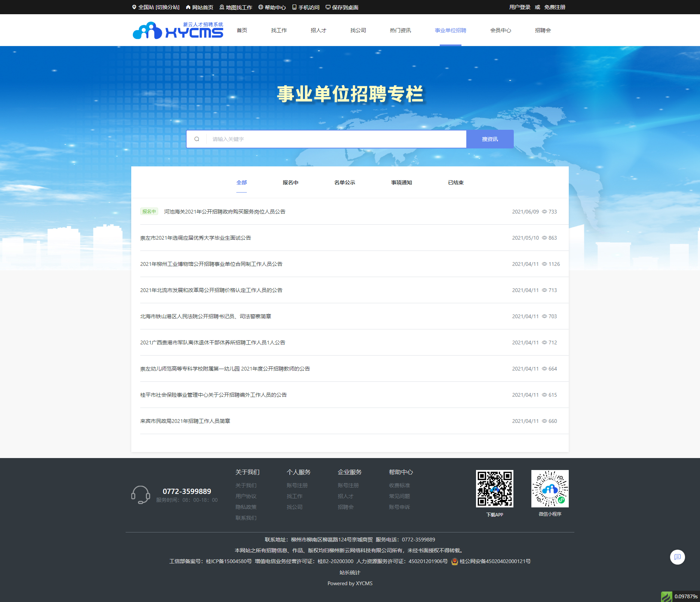Open 会员中心 in main navigation

(x=501, y=30)
